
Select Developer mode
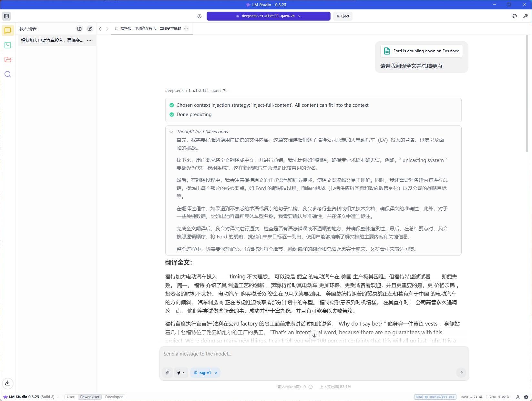pyautogui.click(x=114, y=397)
